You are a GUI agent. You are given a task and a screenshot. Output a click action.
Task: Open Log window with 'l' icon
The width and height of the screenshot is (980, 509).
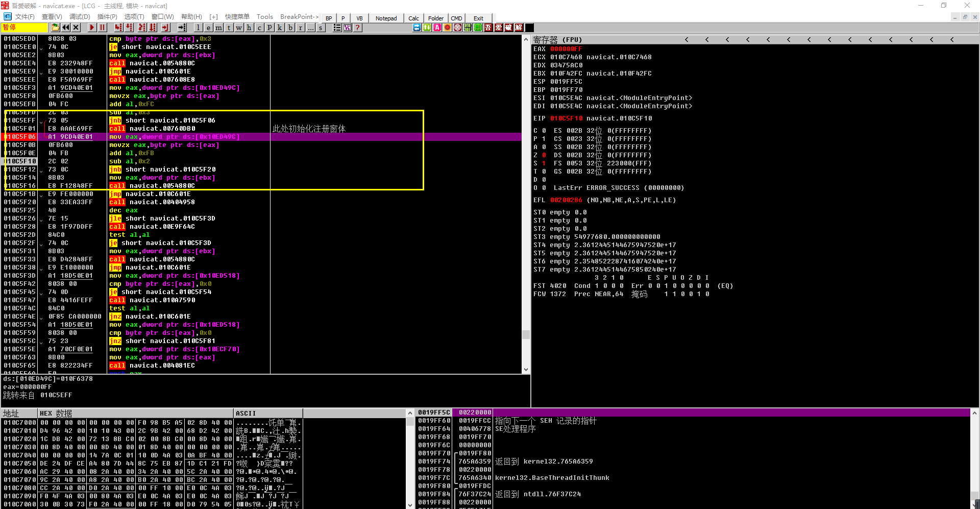pyautogui.click(x=199, y=28)
